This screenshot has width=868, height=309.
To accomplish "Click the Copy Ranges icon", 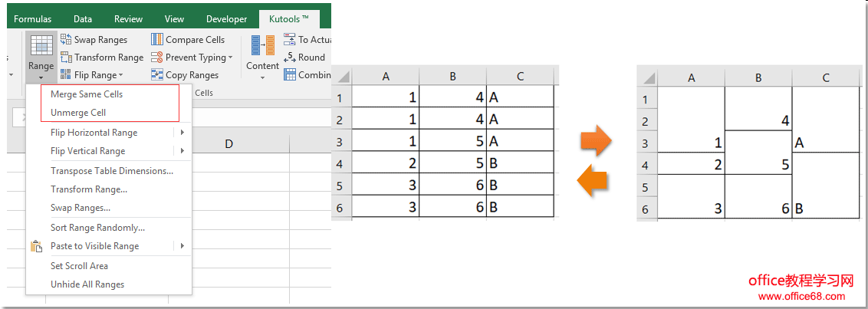I will (x=157, y=75).
